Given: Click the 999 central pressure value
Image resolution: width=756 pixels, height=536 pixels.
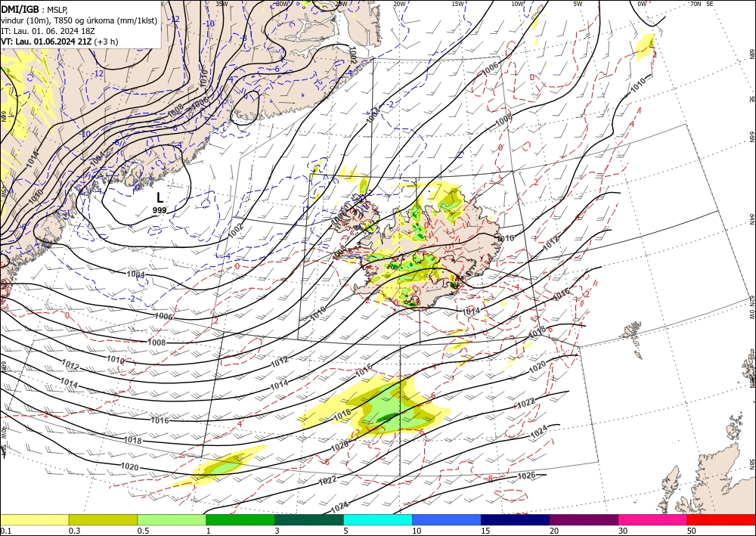Looking at the screenshot, I should click(x=160, y=210).
